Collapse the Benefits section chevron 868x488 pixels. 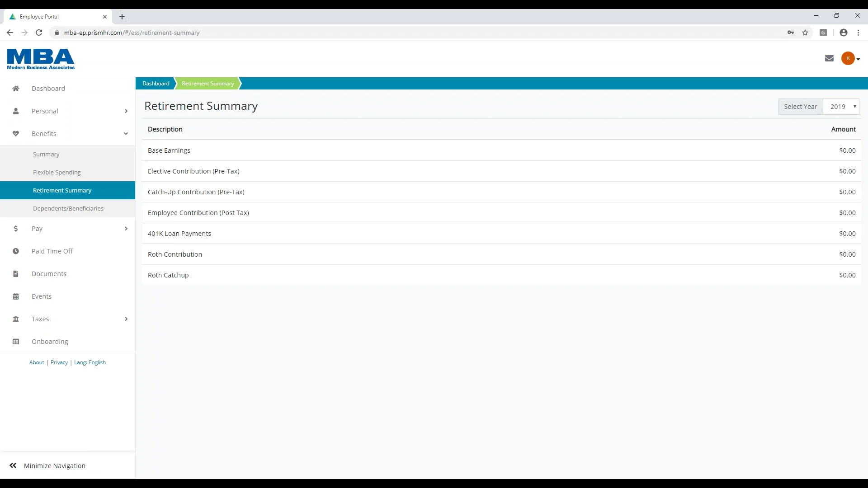pyautogui.click(x=126, y=133)
